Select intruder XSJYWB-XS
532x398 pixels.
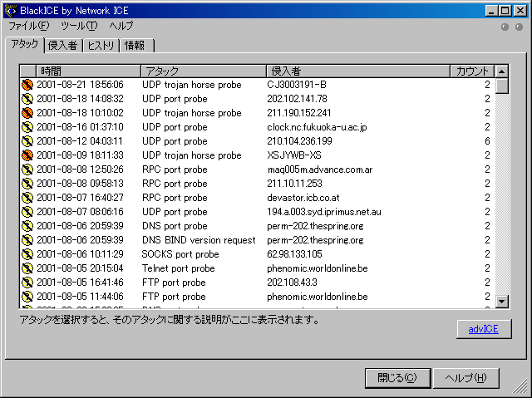[x=294, y=155]
